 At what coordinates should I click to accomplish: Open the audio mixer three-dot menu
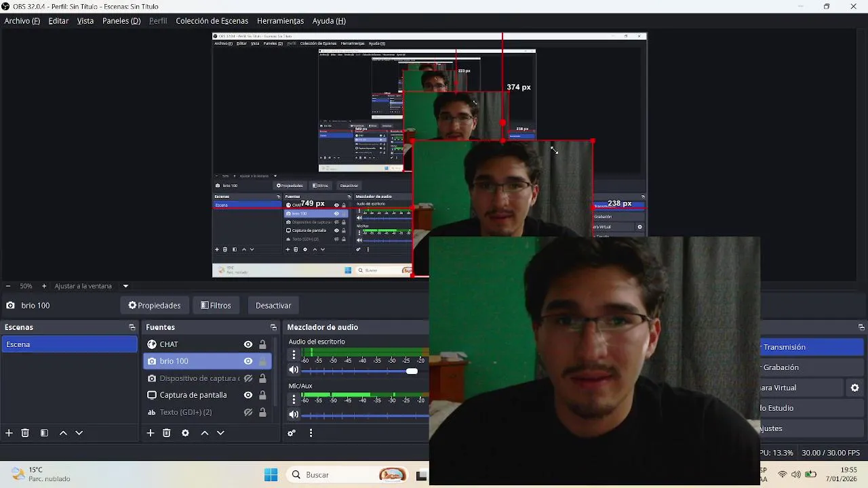(x=311, y=433)
